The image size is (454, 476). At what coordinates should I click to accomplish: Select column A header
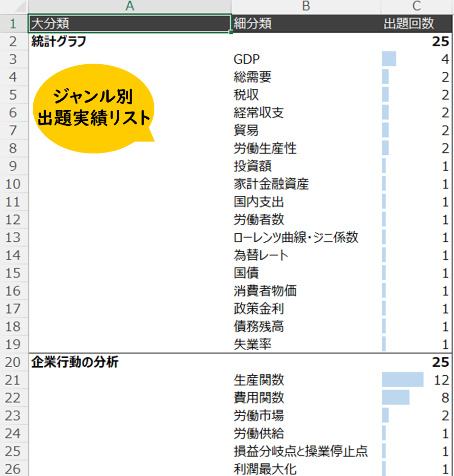click(x=128, y=6)
